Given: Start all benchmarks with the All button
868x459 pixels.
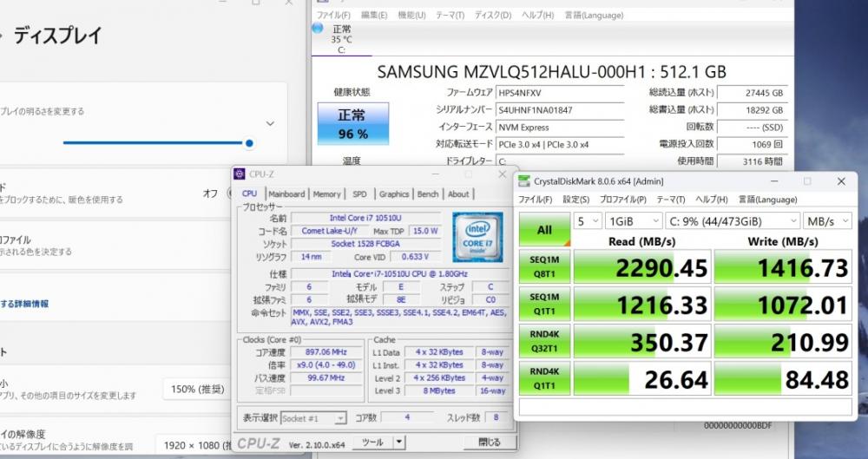Looking at the screenshot, I should [545, 229].
